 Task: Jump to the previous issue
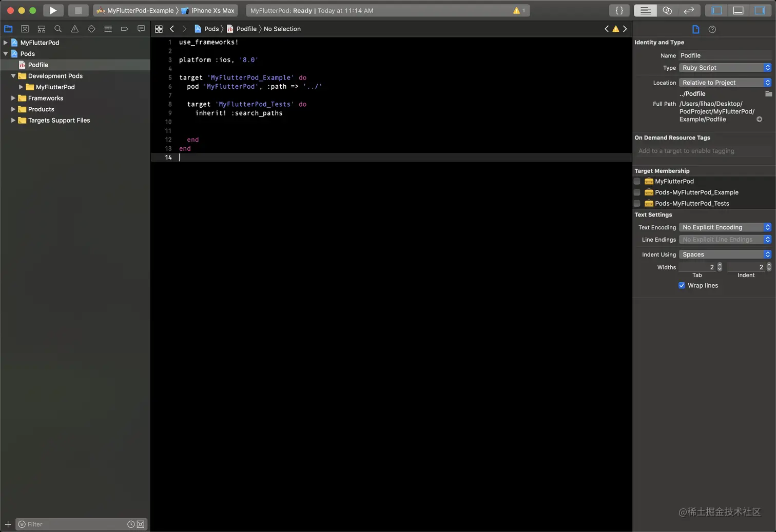(x=607, y=29)
